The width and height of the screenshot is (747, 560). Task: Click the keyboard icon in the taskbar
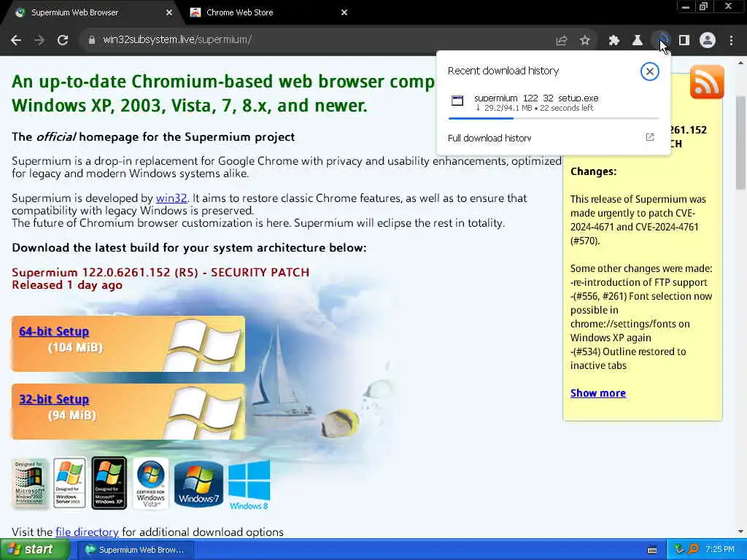652,550
